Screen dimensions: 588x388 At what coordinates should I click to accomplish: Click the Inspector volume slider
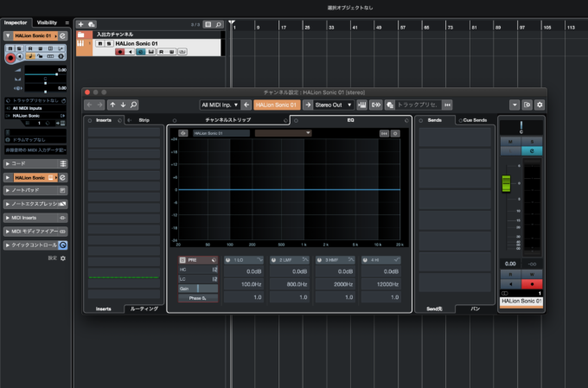(x=45, y=74)
